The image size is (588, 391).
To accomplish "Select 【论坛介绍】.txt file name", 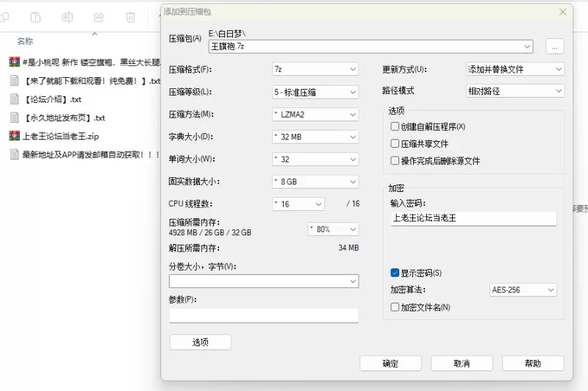I will tap(51, 99).
